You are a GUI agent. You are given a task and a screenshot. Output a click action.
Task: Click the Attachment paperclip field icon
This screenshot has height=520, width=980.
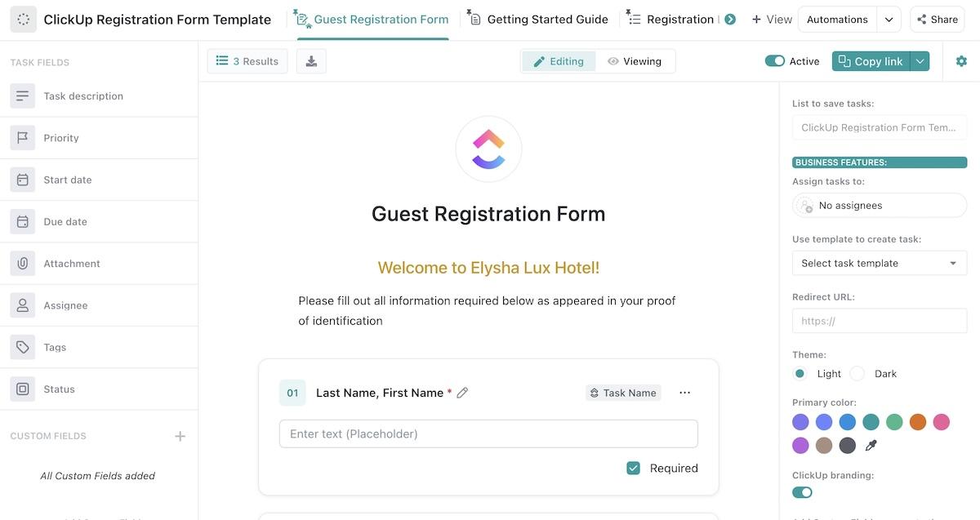coord(23,264)
